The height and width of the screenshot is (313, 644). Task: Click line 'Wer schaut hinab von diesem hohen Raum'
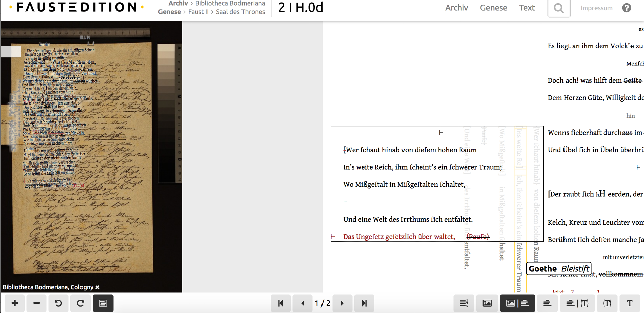[410, 150]
